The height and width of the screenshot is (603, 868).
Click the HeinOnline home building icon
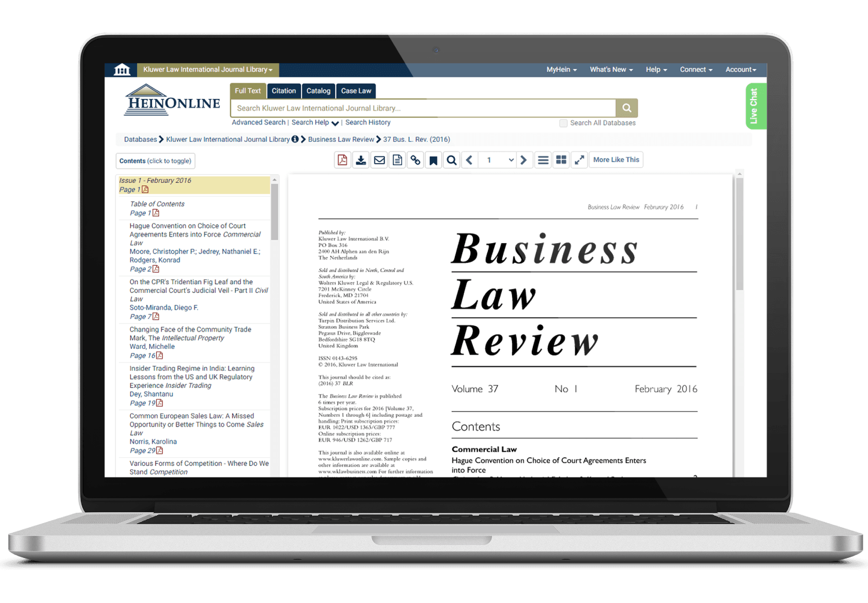point(122,70)
